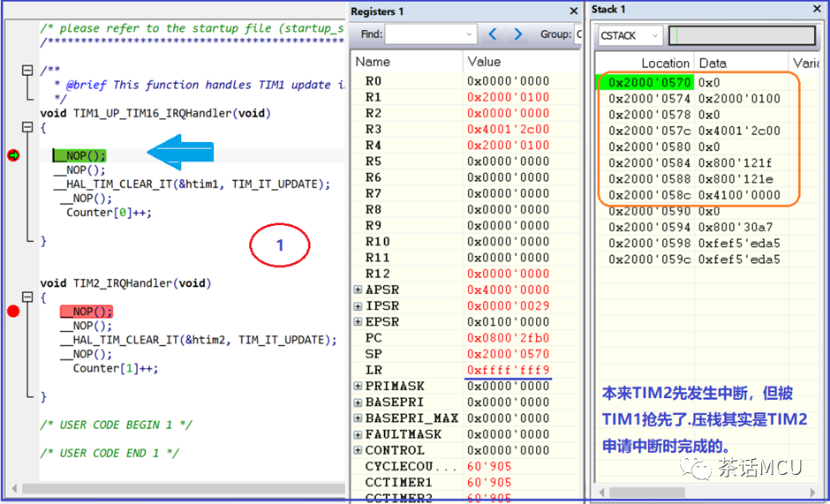This screenshot has height=504, width=830.
Task: Click scroll-left arrow of code editor
Action: tap(14, 488)
